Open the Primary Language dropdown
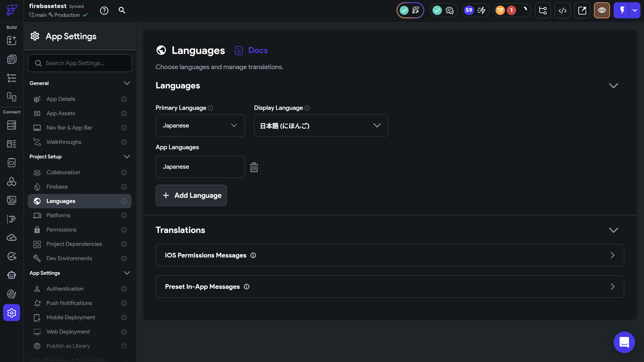Screen dimensions: 644x362 (x=200, y=126)
